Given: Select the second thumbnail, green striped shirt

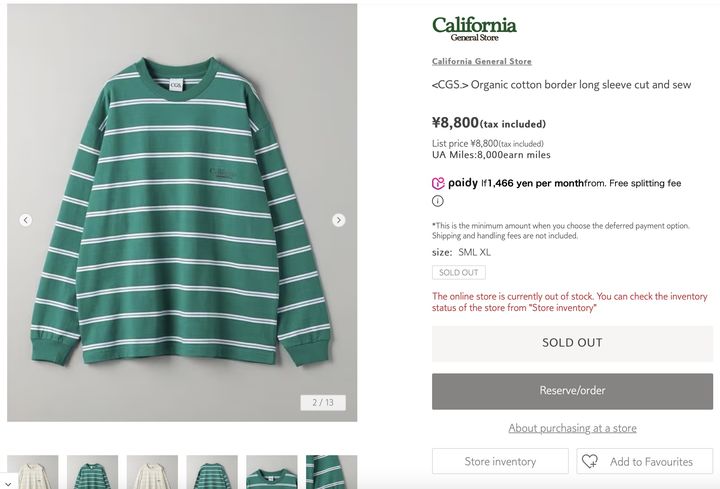Looking at the screenshot, I should click(92, 472).
